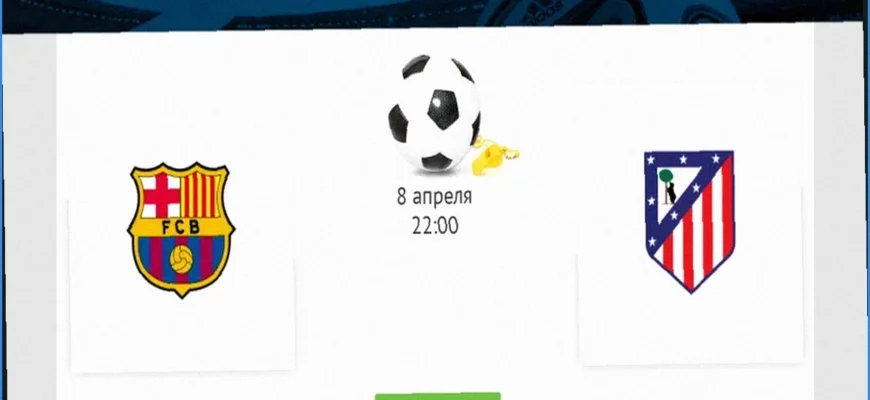Click the blue-red stripes on Barcelona crest
The width and height of the screenshot is (870, 400).
(181, 261)
